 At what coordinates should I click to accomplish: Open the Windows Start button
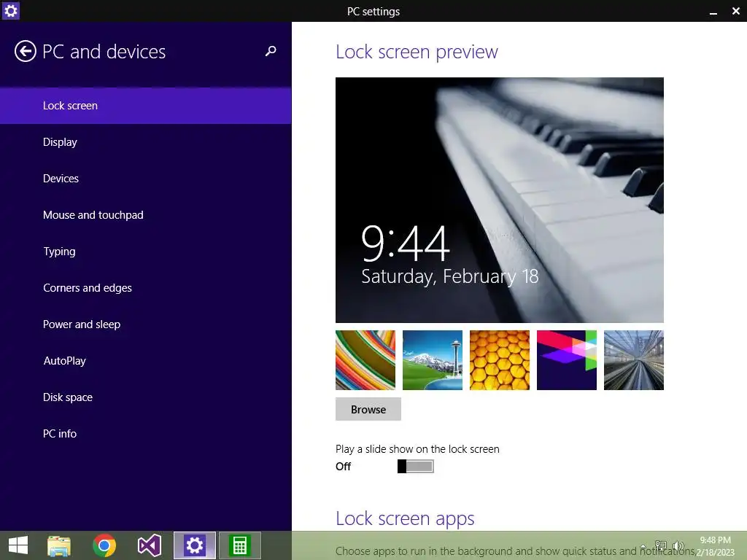pos(18,545)
